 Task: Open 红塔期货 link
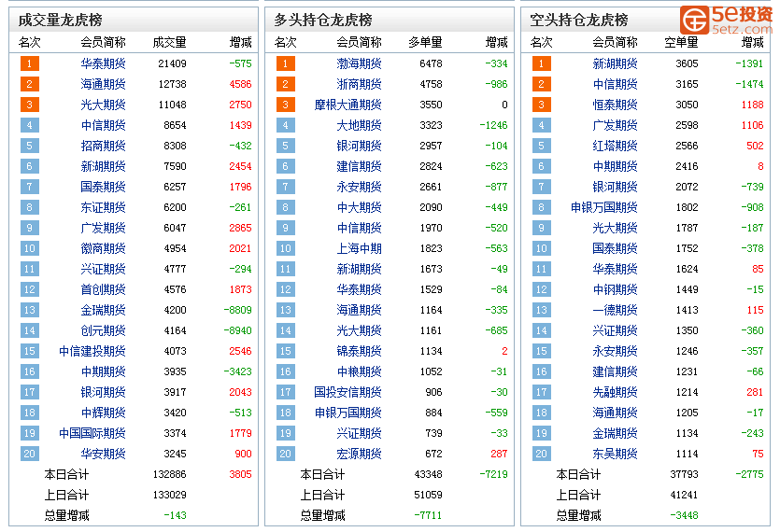616,146
